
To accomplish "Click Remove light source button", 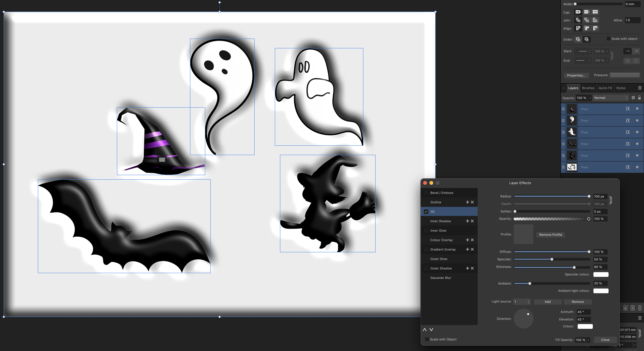I will 578,302.
